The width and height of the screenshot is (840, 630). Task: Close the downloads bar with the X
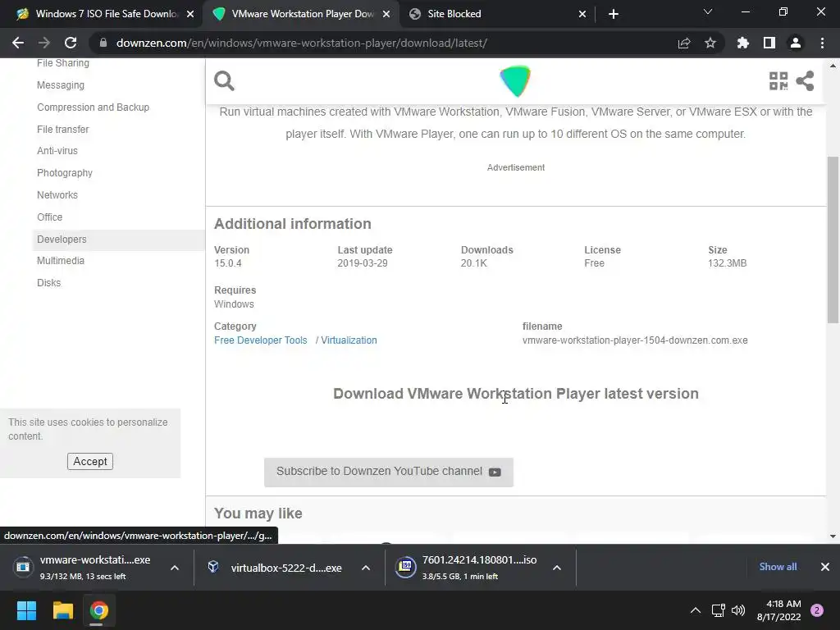coord(825,567)
